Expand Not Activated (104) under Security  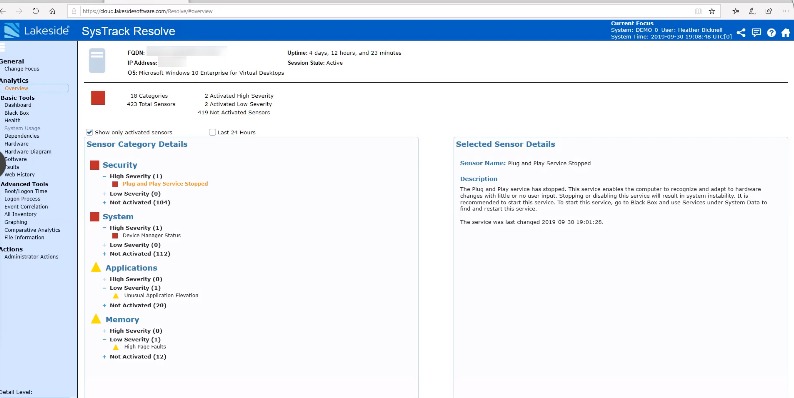tap(104, 203)
